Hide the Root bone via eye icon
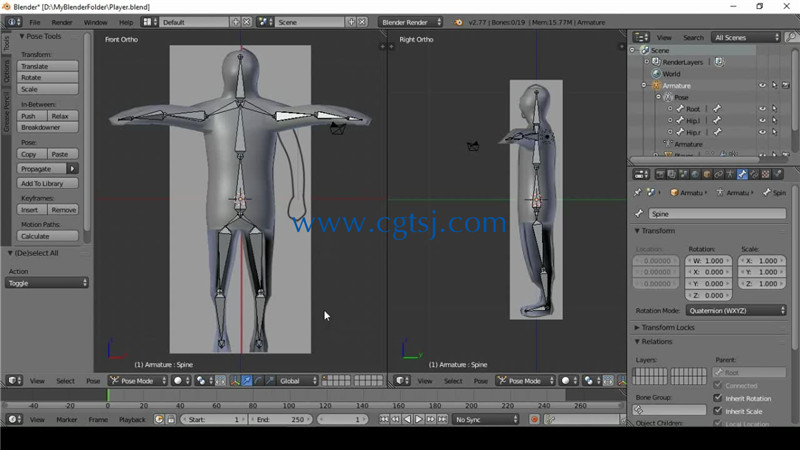 click(x=762, y=108)
